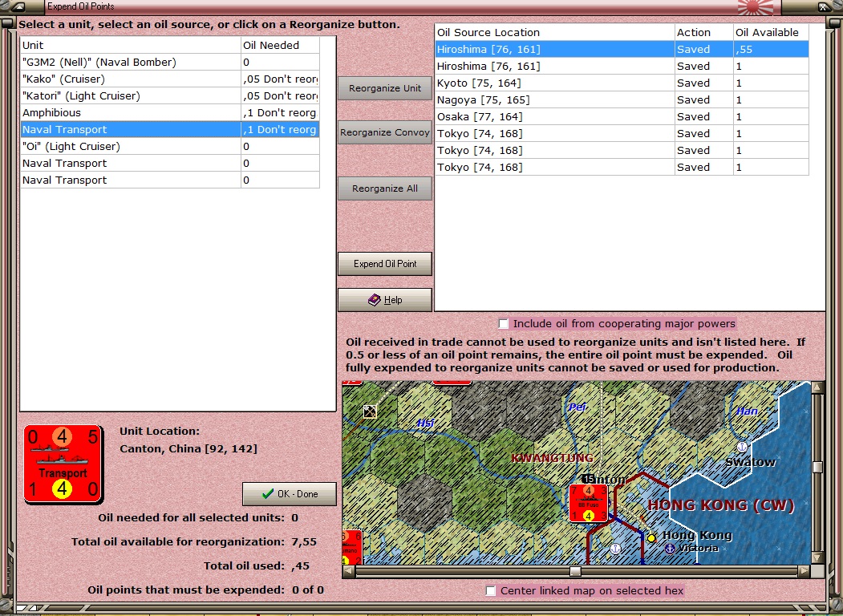Select the highlighted Naval Transport row
The height and width of the screenshot is (616, 843).
[x=170, y=130]
